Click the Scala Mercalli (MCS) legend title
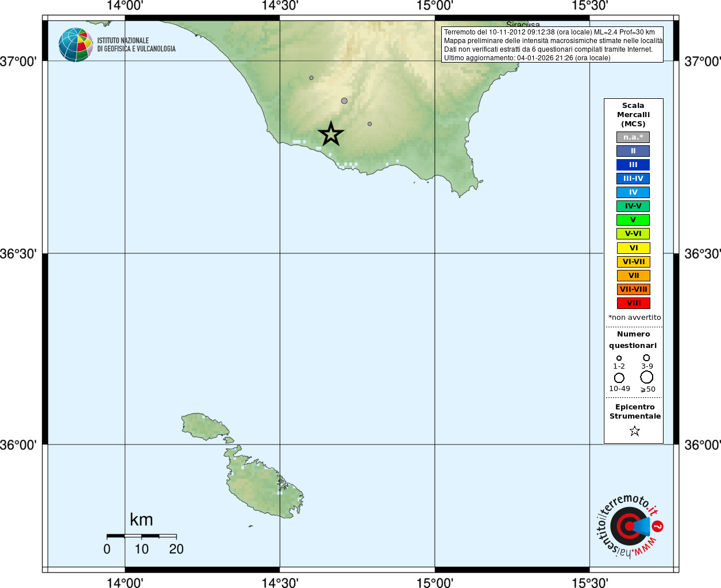 tap(633, 115)
